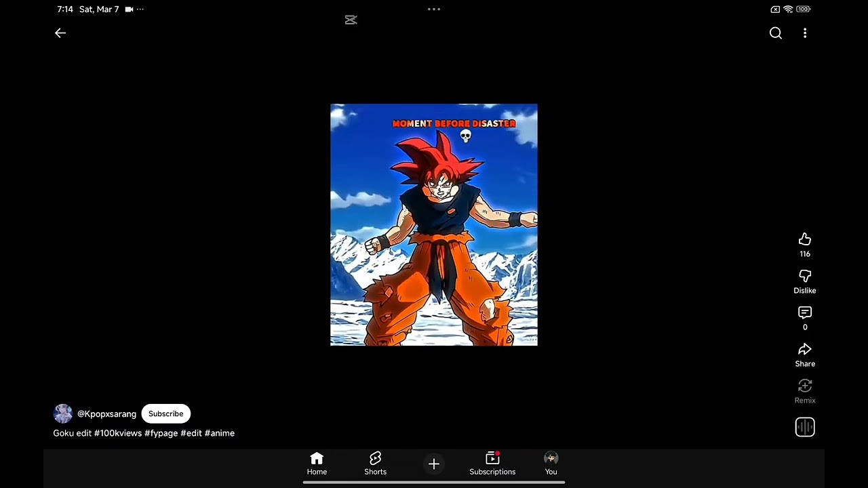The image size is (868, 488).
Task: Dislike the short with the thumbs-down icon
Action: coord(805,276)
